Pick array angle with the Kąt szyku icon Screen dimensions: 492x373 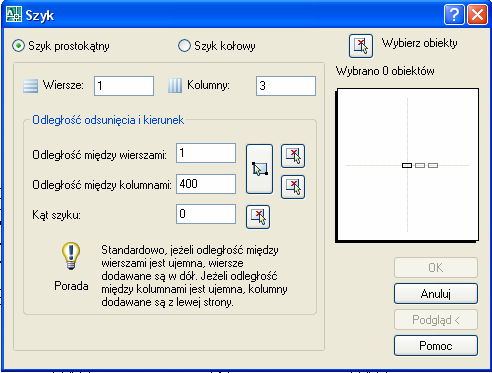[x=258, y=217]
